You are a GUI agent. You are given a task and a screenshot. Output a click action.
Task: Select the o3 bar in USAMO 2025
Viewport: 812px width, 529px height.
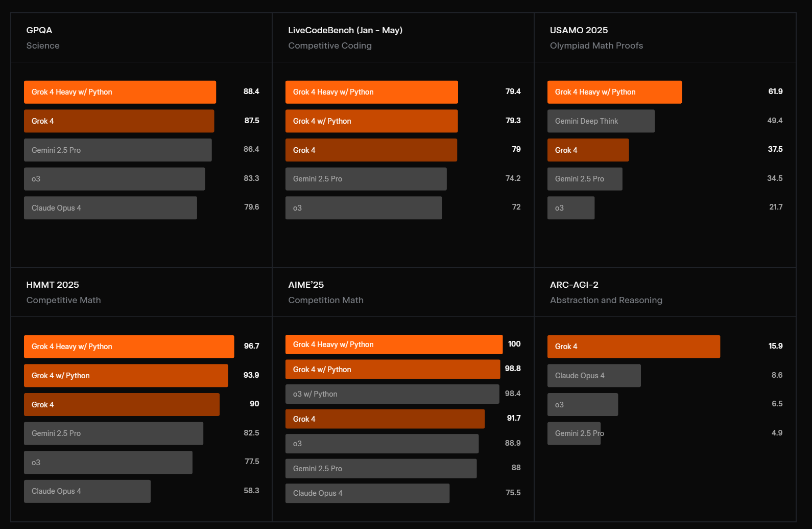pyautogui.click(x=571, y=208)
